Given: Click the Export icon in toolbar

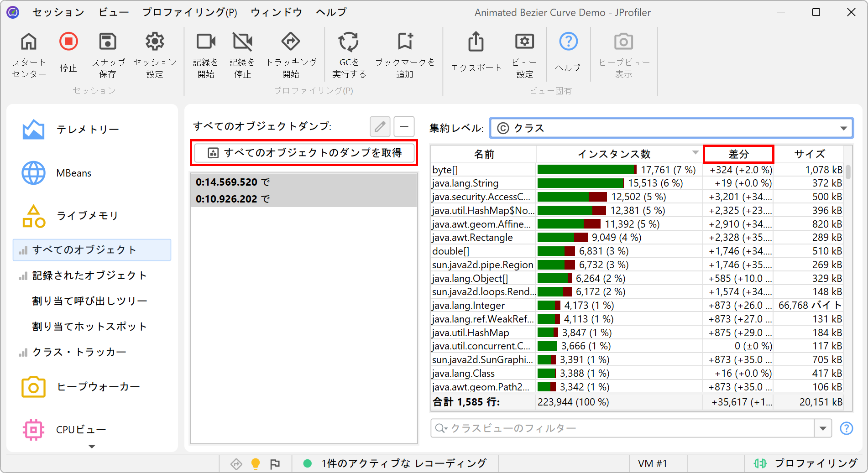Looking at the screenshot, I should [476, 42].
